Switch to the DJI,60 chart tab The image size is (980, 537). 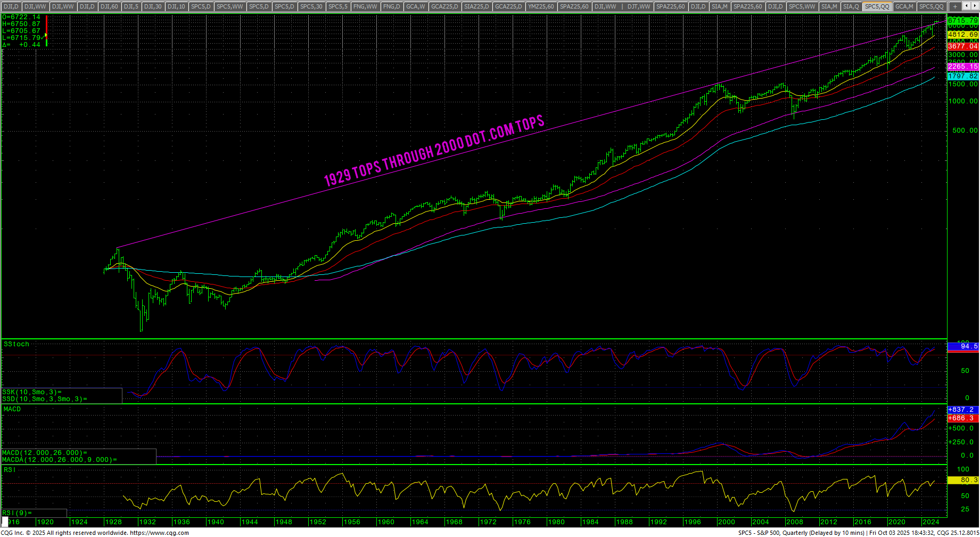pos(109,6)
